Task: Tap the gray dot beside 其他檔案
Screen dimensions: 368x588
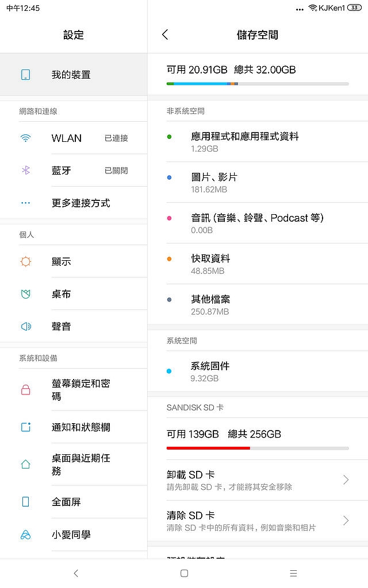Action: pyautogui.click(x=169, y=300)
